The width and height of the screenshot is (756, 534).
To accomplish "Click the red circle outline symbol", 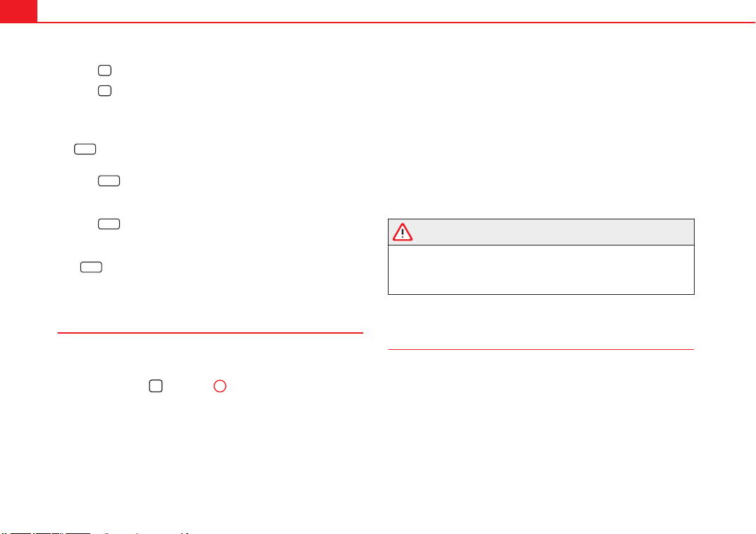I will [x=220, y=386].
